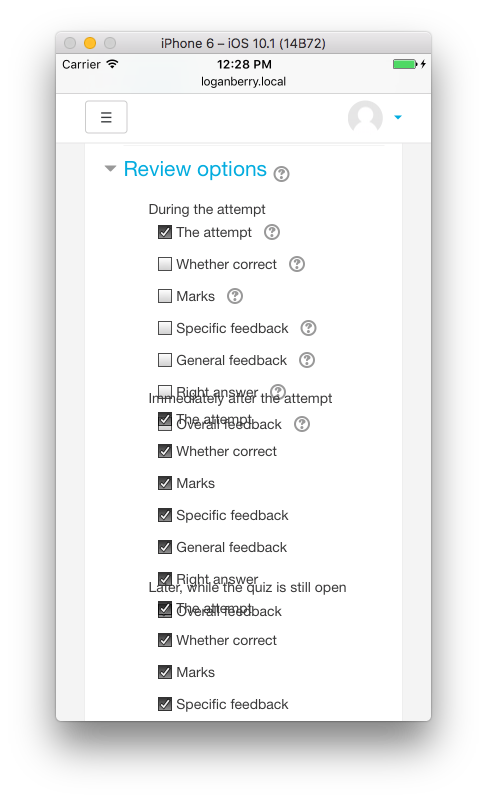Click General feedback label during the attempt
Viewport: 487px width, 801px height.
(x=231, y=360)
